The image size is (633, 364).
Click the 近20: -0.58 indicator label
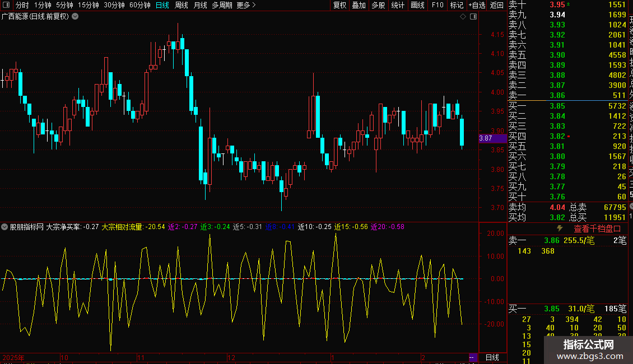[x=388, y=227]
